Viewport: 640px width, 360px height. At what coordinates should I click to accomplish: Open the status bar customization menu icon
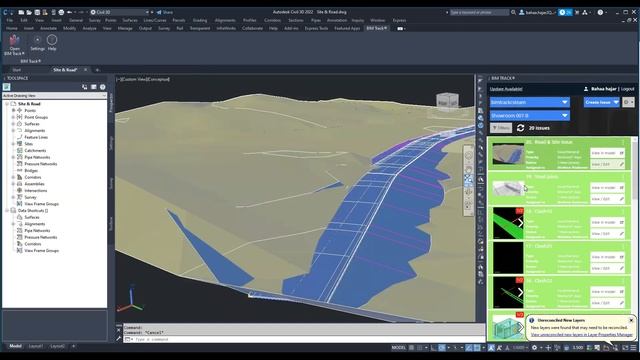(633, 348)
